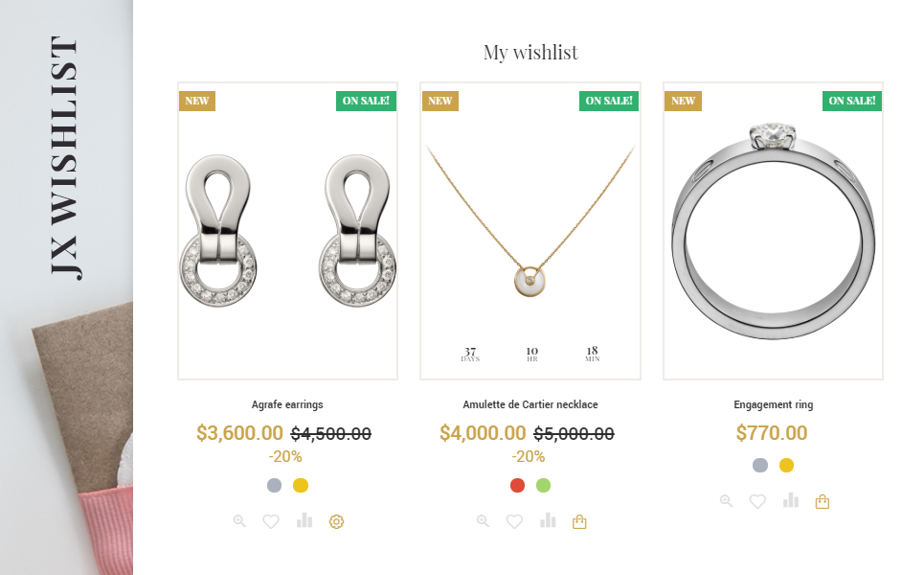This screenshot has width=924, height=575.
Task: Click compare bars icon under Agrafe earrings
Action: [304, 520]
